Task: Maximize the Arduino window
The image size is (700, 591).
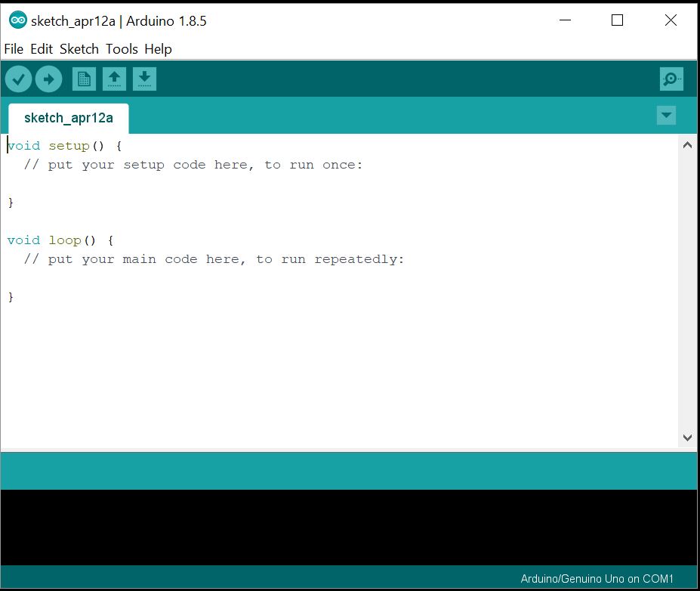Action: point(617,20)
